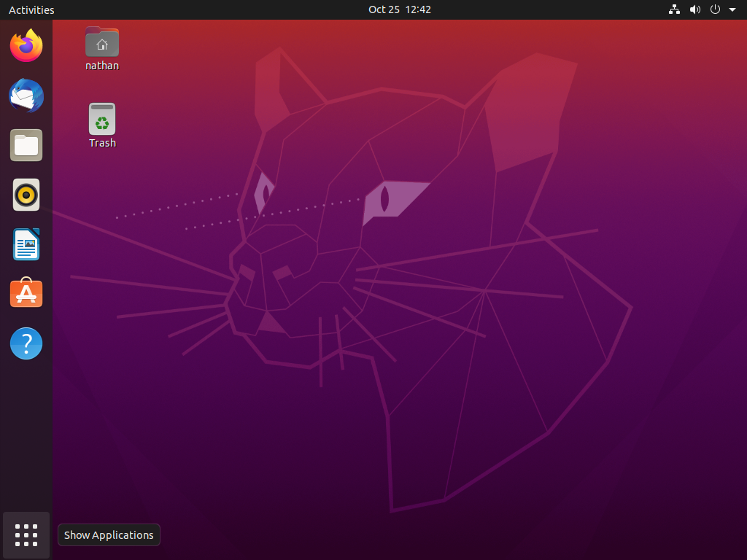Image resolution: width=747 pixels, height=560 pixels.
Task: Open the Files manager dock icon
Action: point(26,145)
